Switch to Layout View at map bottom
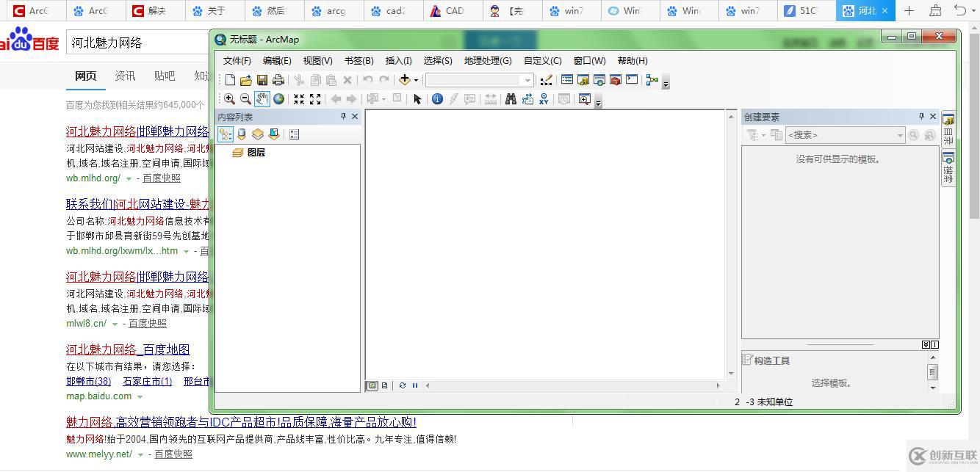 tap(384, 385)
